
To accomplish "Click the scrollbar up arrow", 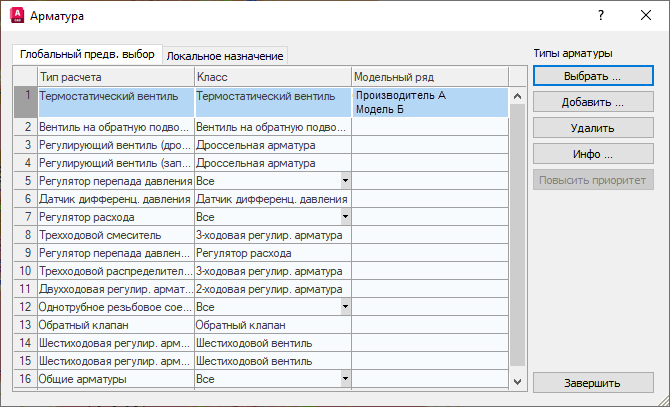I will click(x=517, y=96).
